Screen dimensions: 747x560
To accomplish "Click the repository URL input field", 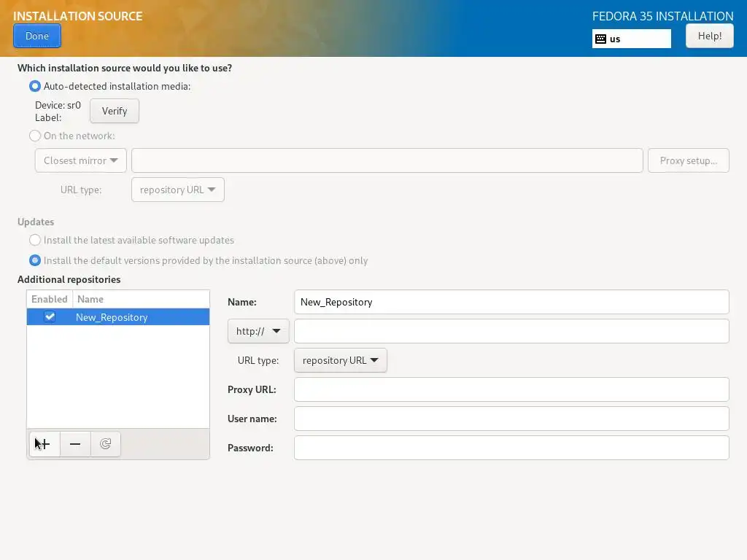I will (511, 331).
